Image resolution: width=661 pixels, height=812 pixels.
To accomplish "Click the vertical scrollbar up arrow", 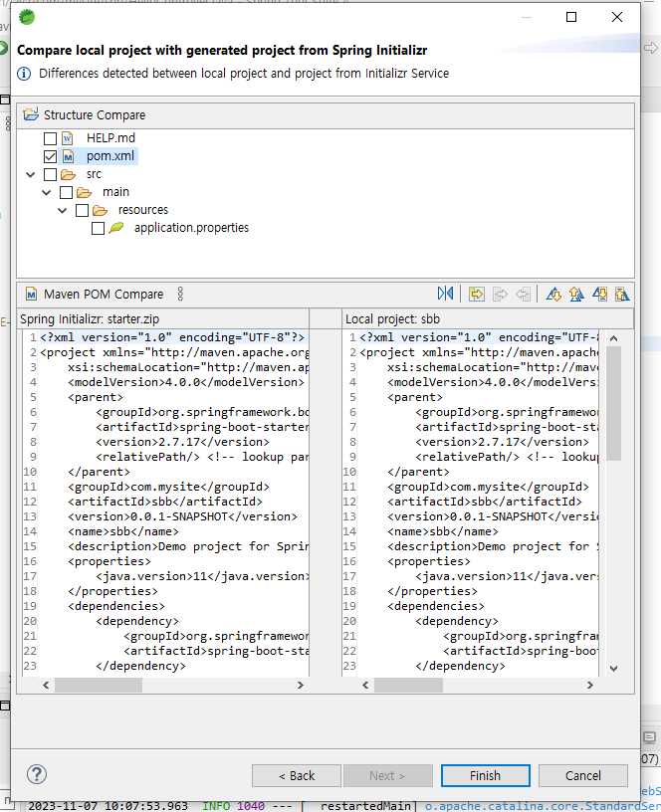I will pos(614,338).
